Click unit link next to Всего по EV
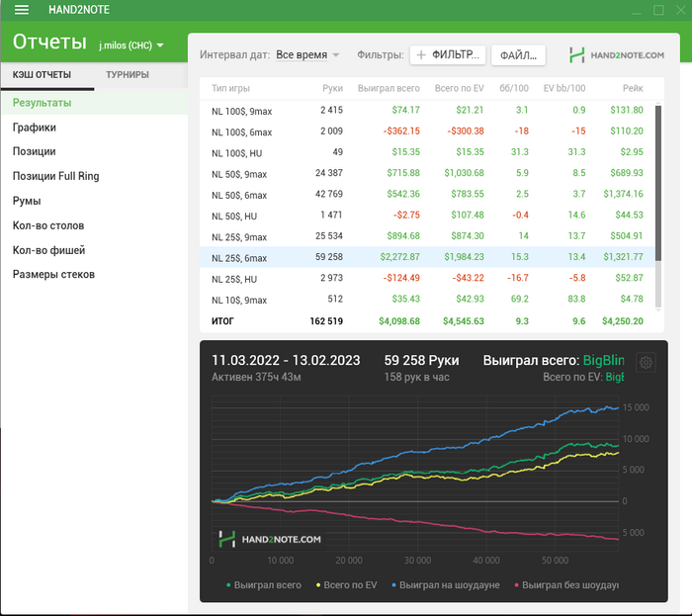692x616 pixels. (x=614, y=378)
